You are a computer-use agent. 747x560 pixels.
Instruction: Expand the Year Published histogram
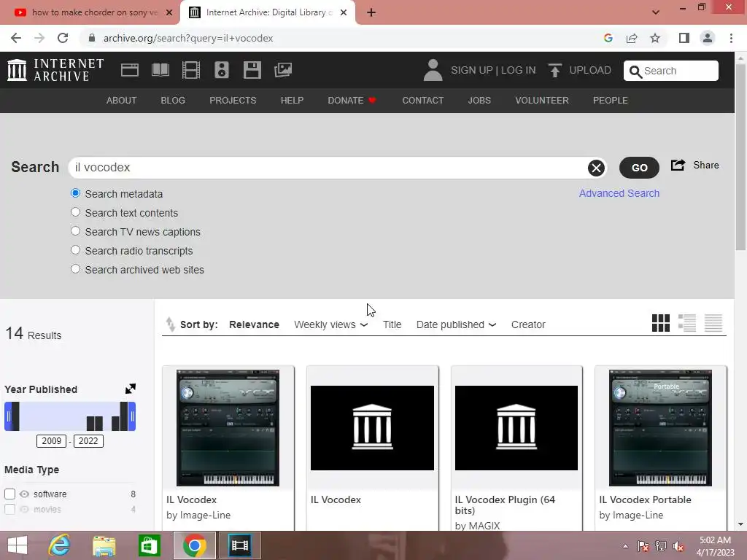pyautogui.click(x=131, y=389)
